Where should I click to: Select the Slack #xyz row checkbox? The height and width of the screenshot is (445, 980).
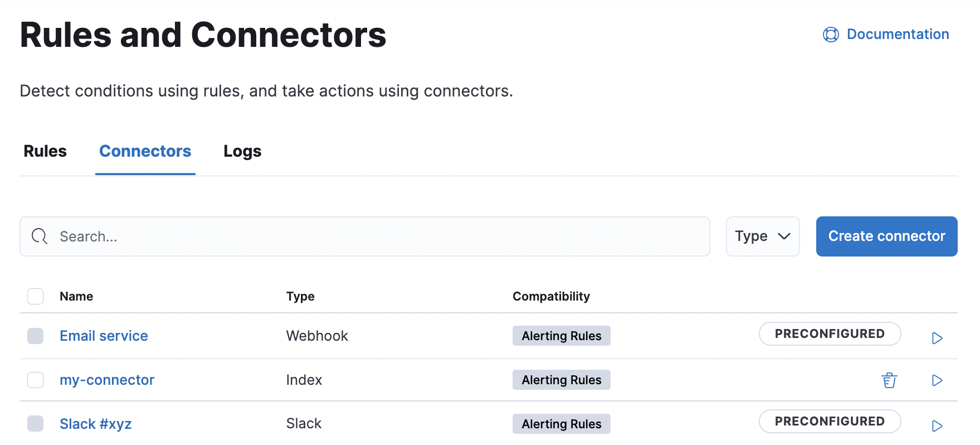click(x=35, y=423)
